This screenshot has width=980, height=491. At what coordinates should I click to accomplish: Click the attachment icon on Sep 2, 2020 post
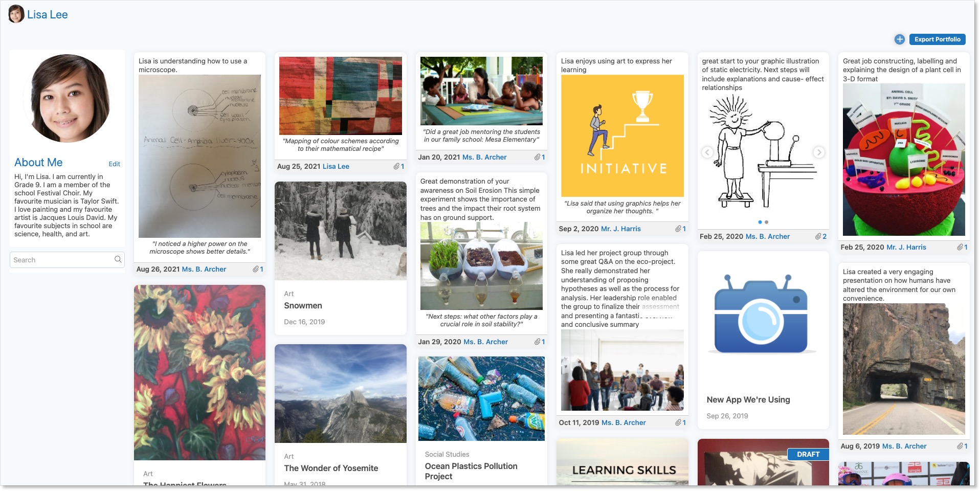[678, 229]
